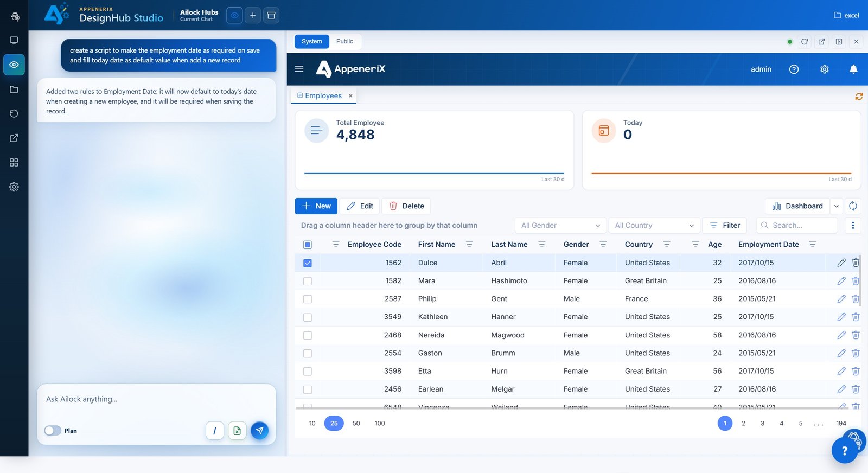Focus the Ask Ailock anything input
The height and width of the screenshot is (473, 868).
(x=156, y=399)
